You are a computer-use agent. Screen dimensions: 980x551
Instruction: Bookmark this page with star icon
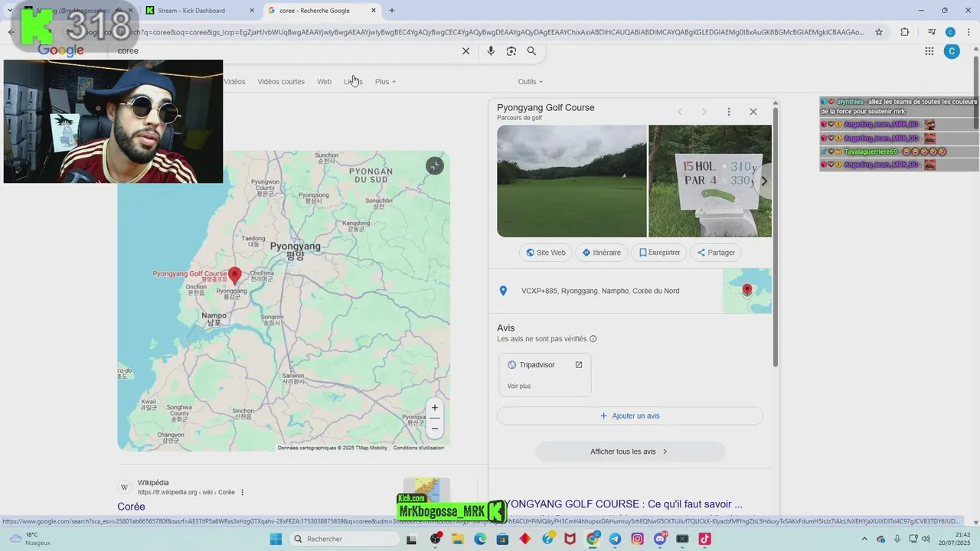click(879, 32)
